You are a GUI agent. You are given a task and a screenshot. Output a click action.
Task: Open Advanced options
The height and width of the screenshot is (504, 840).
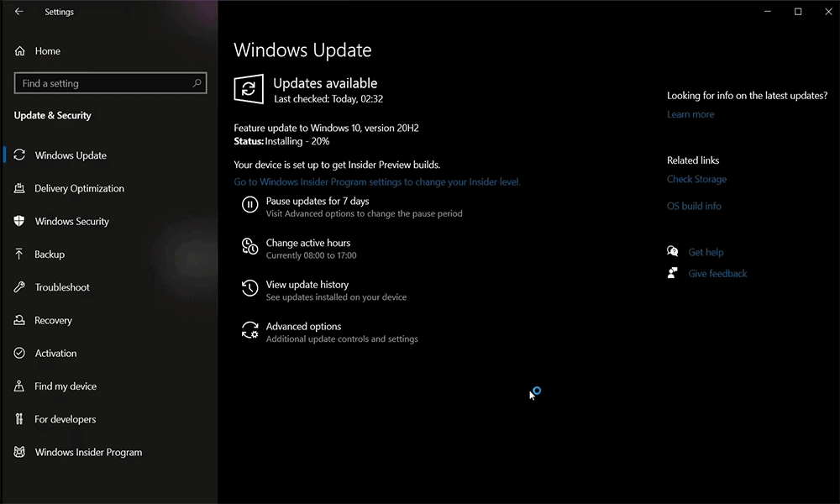303,326
